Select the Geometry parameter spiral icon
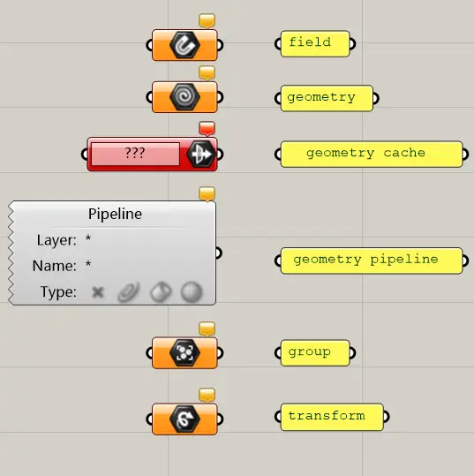Screen dimensions: 474x476 point(184,97)
